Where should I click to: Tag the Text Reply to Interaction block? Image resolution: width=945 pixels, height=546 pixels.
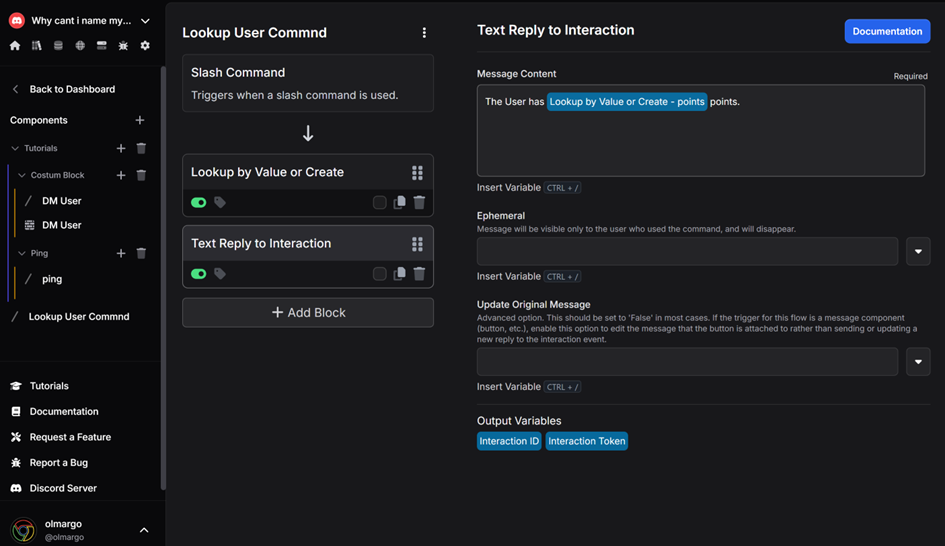pos(220,274)
